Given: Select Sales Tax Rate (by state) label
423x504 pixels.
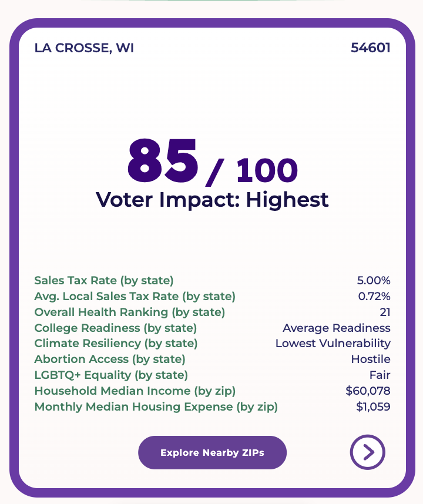Looking at the screenshot, I should tap(104, 280).
